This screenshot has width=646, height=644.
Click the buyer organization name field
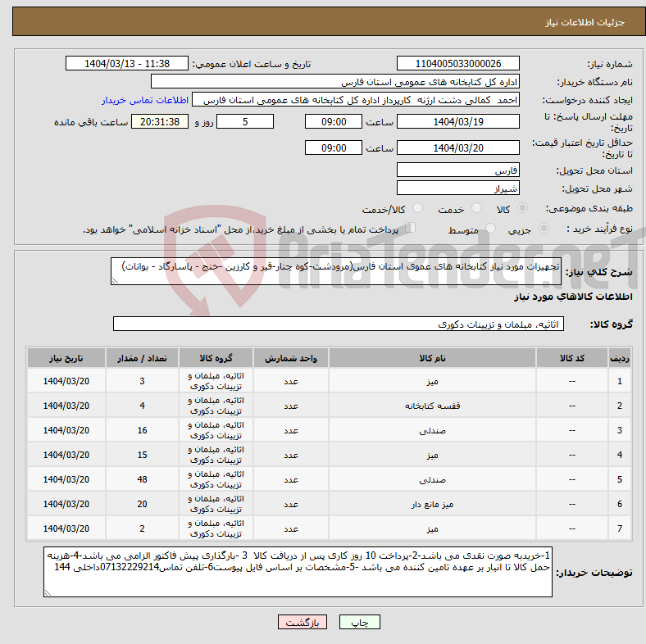pos(335,82)
